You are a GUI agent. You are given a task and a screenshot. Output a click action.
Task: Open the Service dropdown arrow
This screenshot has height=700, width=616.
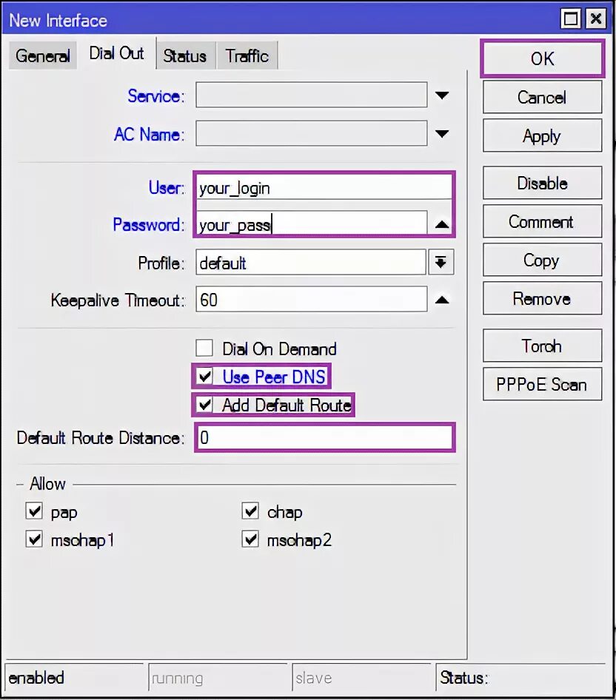[442, 95]
